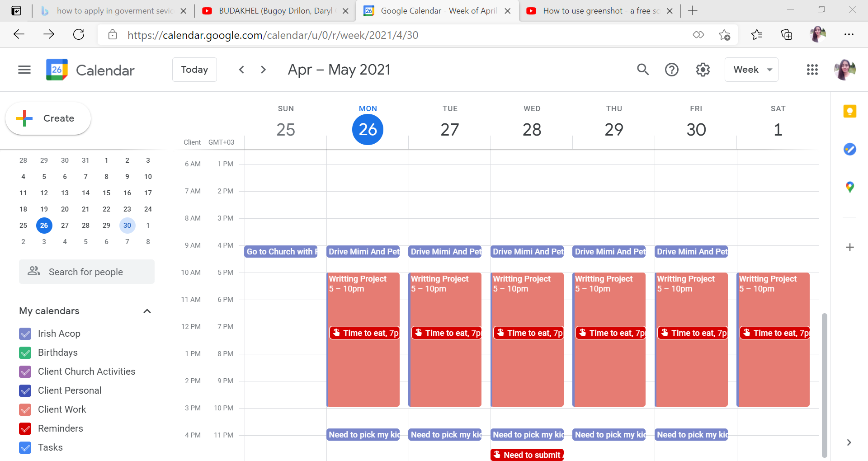Go to next week arrow
Viewport: 868px width, 461px height.
[x=264, y=70]
